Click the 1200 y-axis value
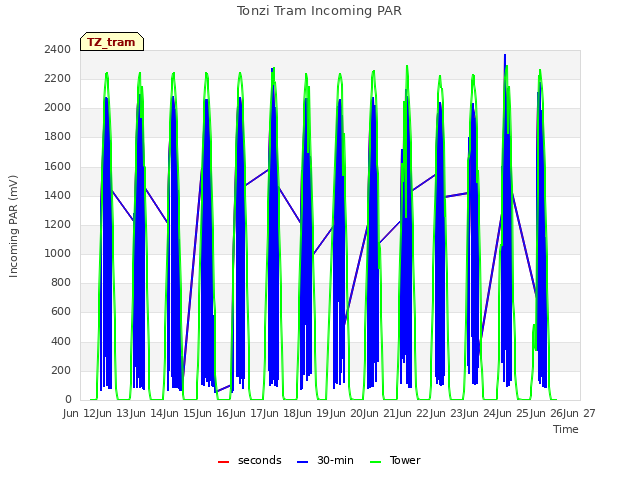The image size is (640, 480). point(58,224)
